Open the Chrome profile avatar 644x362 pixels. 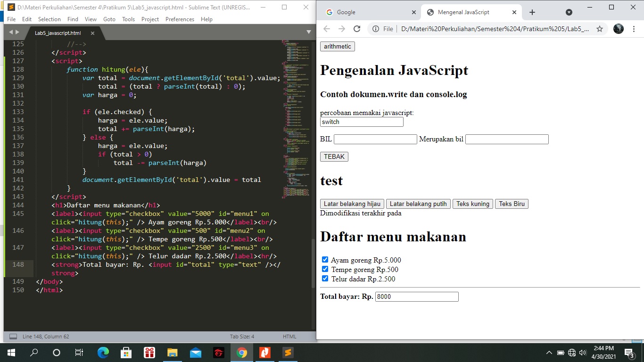(x=618, y=28)
